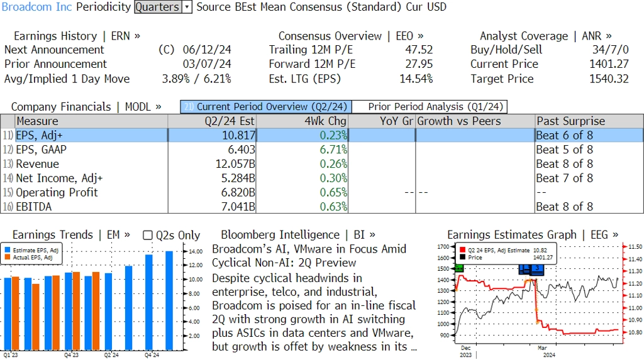Click the Q2/24 Est column header
The height and width of the screenshot is (360, 644).
(x=212, y=121)
